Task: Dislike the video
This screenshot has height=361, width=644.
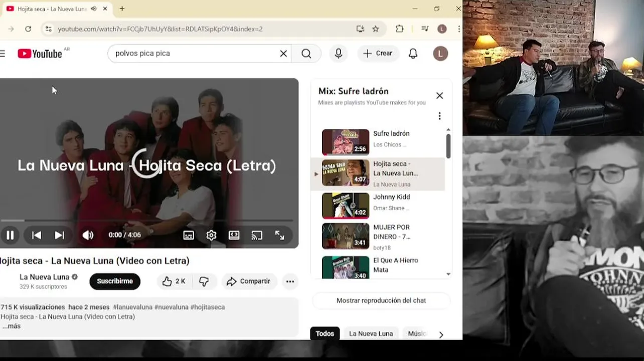Action: coord(204,282)
